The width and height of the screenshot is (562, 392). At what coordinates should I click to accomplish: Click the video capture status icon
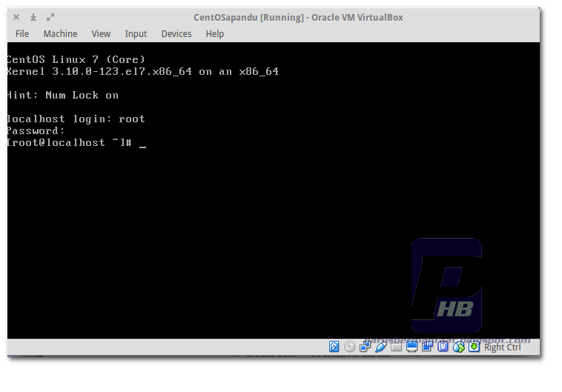[x=427, y=347]
